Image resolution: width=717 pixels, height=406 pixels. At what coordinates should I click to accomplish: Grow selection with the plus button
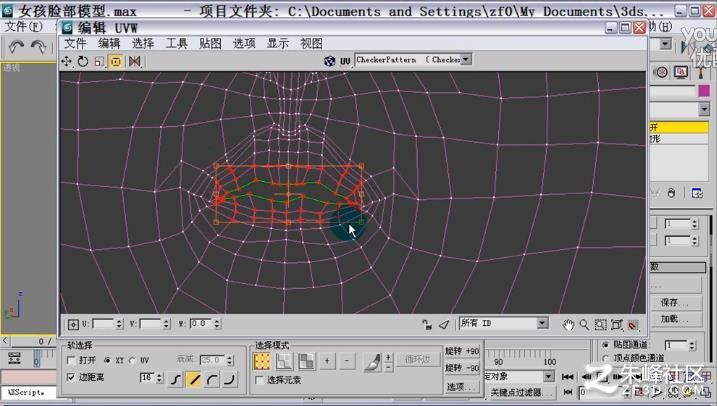pos(327,361)
